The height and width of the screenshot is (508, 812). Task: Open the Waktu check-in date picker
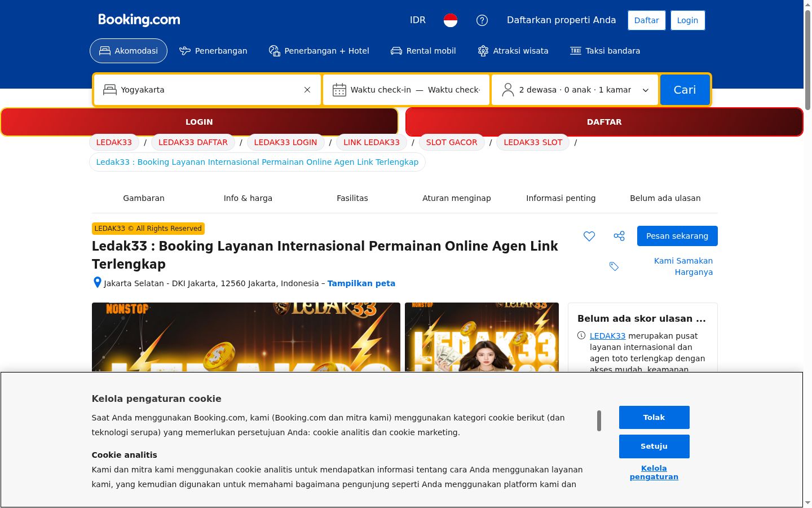coord(406,90)
